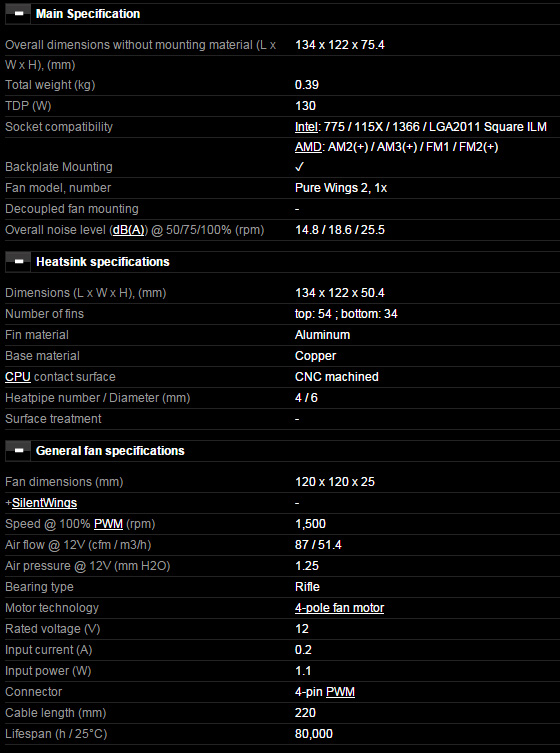Open the Intel socket compatibility link
The height and width of the screenshot is (753, 560).
306,127
